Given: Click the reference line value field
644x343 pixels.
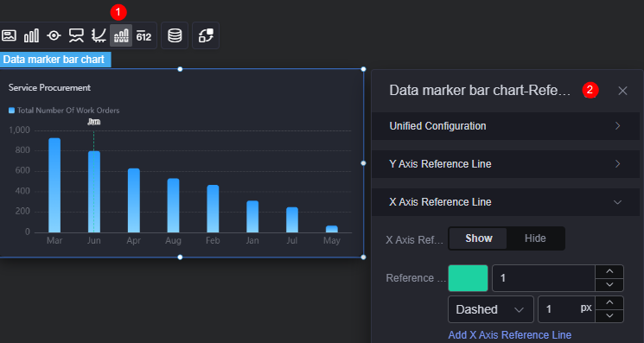Looking at the screenshot, I should coord(544,278).
